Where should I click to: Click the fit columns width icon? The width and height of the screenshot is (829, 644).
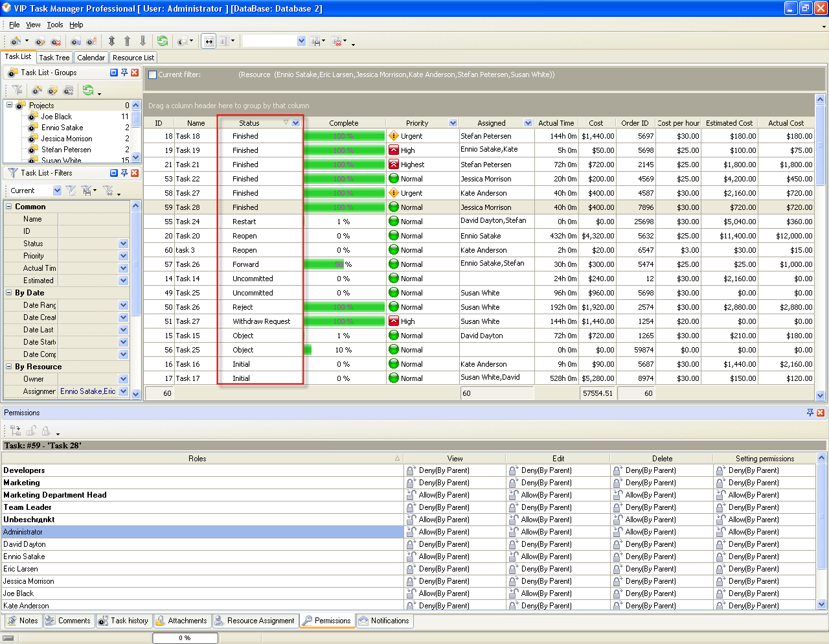[209, 41]
